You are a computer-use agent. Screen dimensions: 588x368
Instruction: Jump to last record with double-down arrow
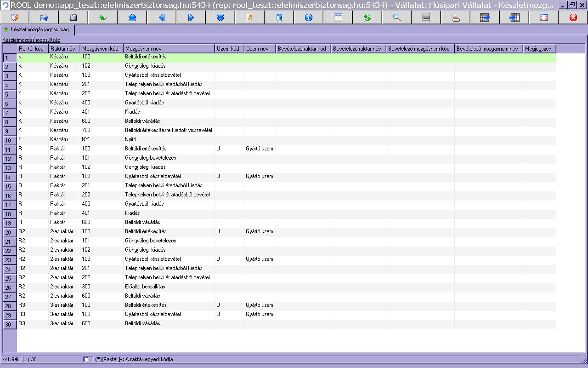point(220,17)
